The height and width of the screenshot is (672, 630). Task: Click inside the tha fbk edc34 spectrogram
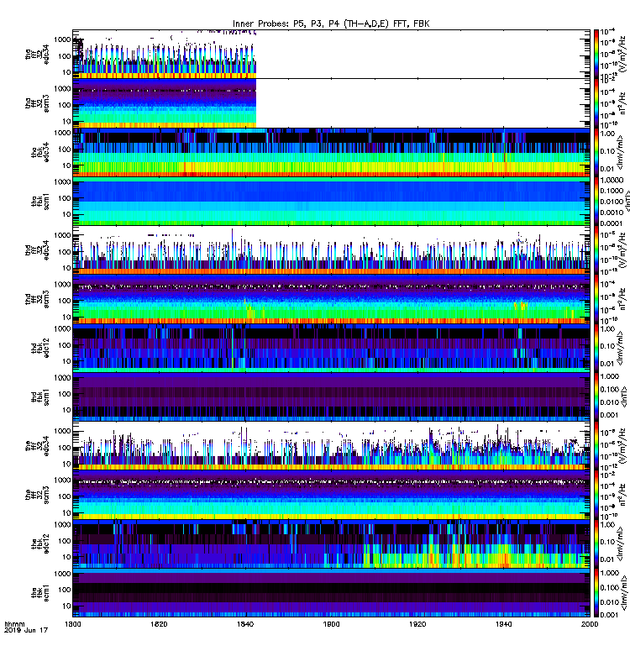click(331, 152)
